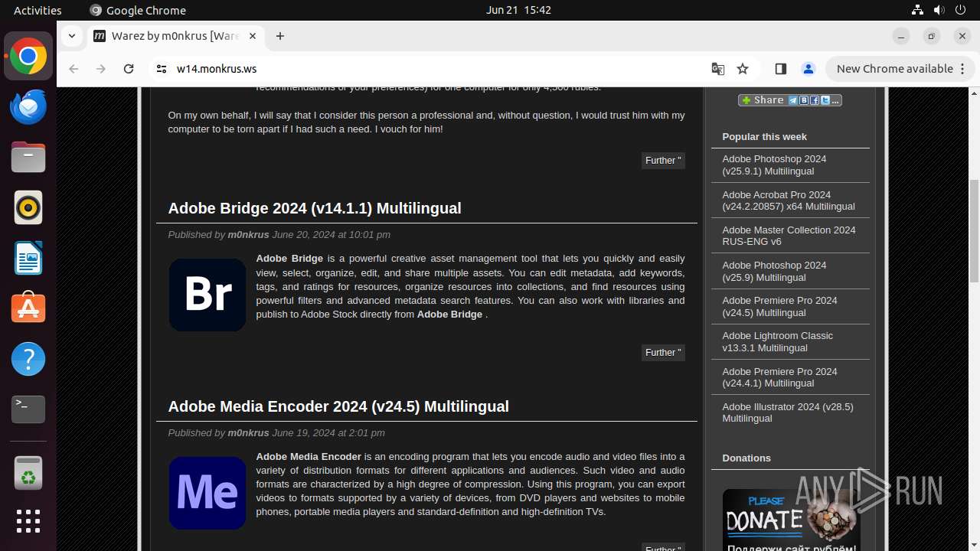980x551 pixels.
Task: Click the 'Popular this week' sidebar heading
Action: (764, 137)
